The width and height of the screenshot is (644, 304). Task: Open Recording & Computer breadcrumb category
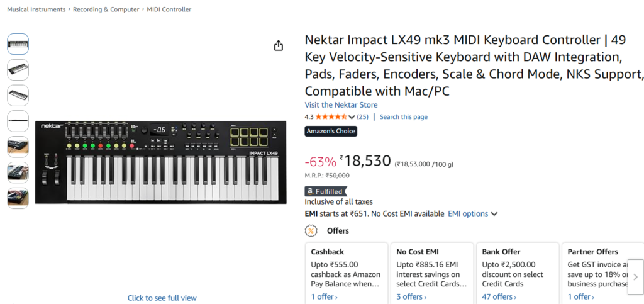coord(106,9)
